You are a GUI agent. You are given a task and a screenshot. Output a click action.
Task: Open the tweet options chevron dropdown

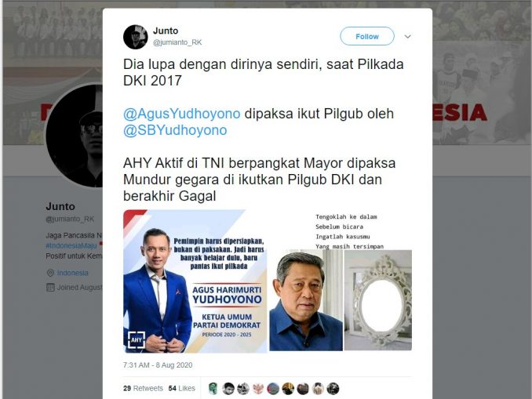(408, 36)
